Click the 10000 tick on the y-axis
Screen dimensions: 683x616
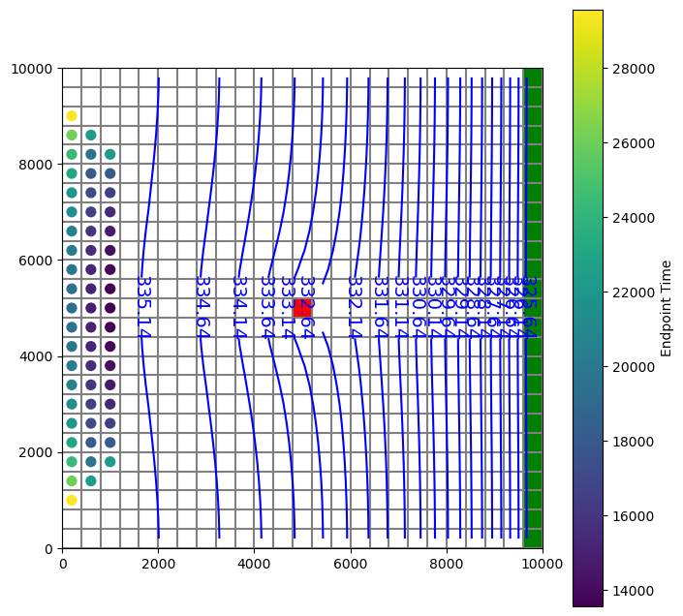[x=31, y=69]
